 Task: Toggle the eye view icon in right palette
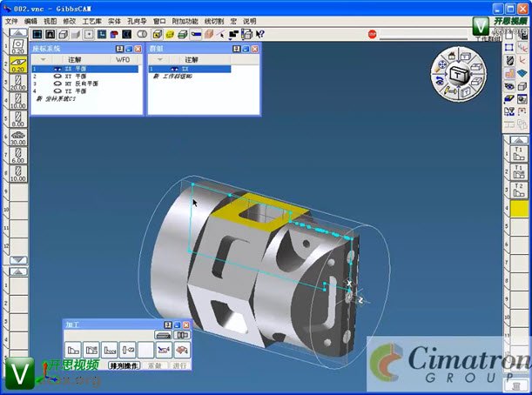point(509,86)
